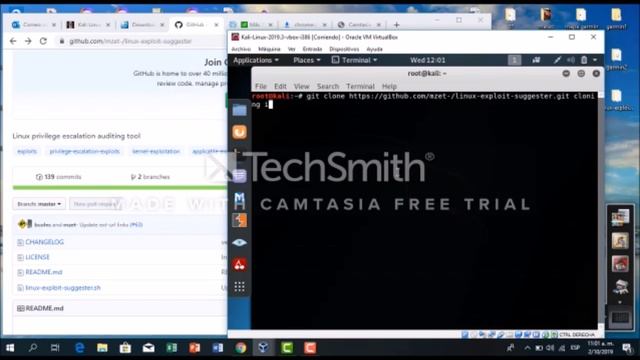
Task: Open File Explorer from the taskbar
Action: (x=102, y=348)
